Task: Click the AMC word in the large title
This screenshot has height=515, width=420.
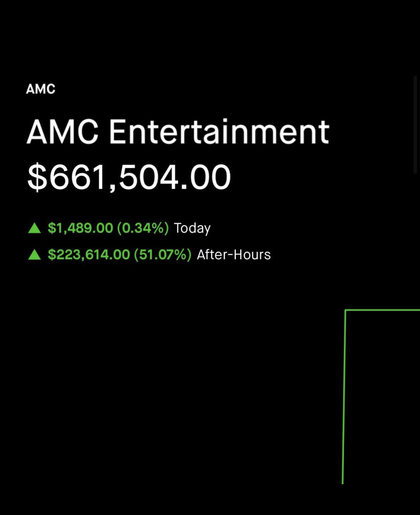Action: [x=62, y=131]
